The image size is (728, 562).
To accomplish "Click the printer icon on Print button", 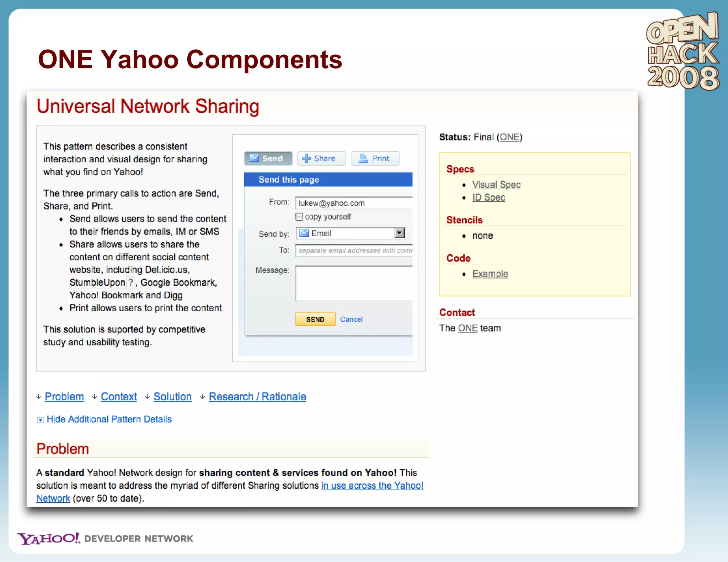I will [x=363, y=158].
